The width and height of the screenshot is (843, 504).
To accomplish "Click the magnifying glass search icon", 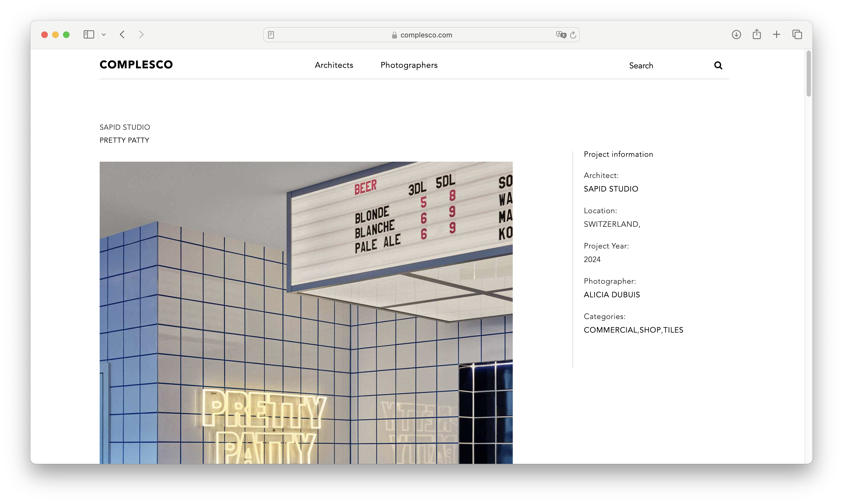I will [718, 65].
